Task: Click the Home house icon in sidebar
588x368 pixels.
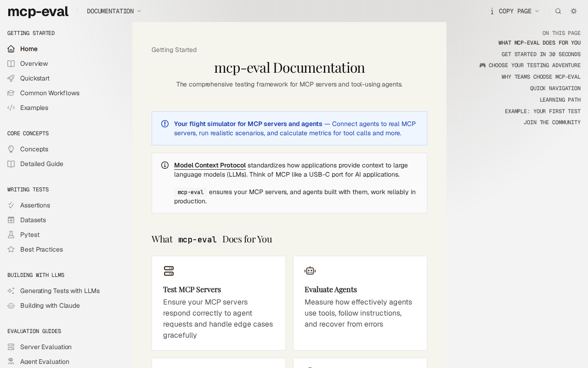Action: click(x=11, y=49)
